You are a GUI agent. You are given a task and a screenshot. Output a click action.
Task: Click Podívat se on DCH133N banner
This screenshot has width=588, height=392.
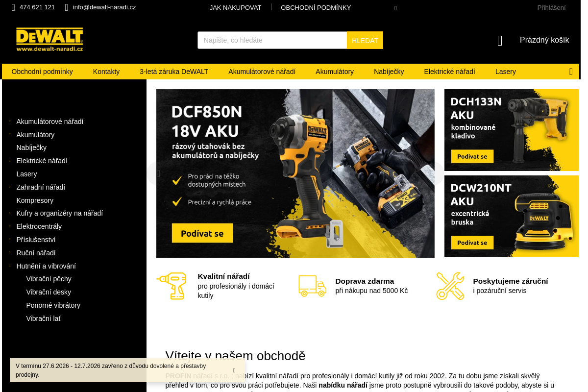(x=472, y=156)
